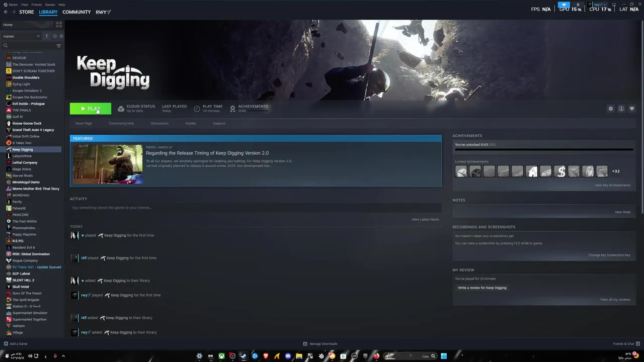Screen dimensions: 644x362
Task: Open Brave browser from the taskbar
Action: click(x=266, y=356)
